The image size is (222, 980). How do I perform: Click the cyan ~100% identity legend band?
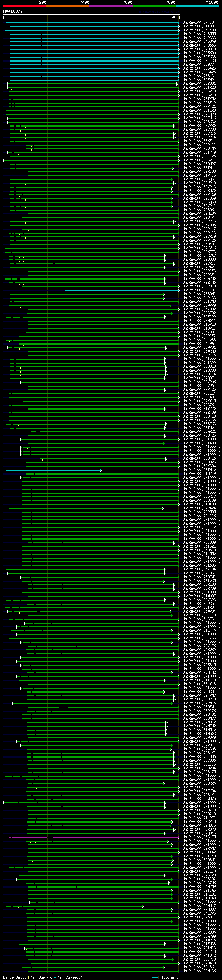[x=197, y=6]
